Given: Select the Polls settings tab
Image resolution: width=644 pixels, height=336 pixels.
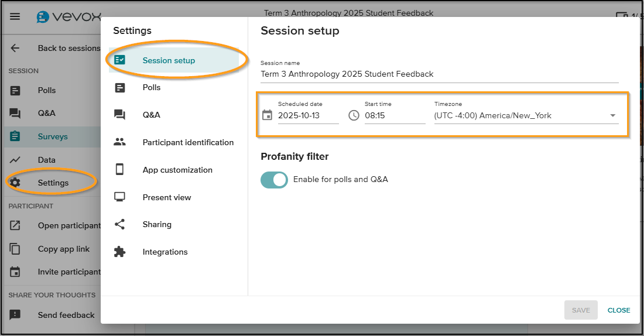Looking at the screenshot, I should 152,87.
